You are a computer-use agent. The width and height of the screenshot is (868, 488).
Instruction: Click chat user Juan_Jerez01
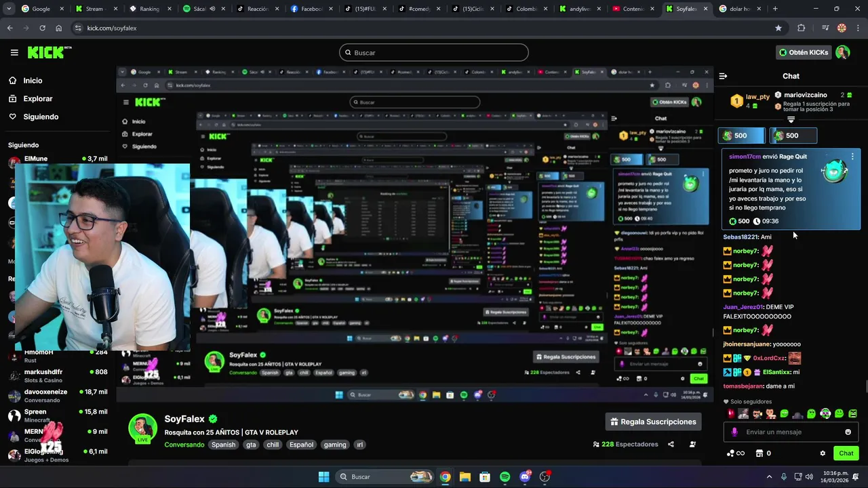(743, 307)
